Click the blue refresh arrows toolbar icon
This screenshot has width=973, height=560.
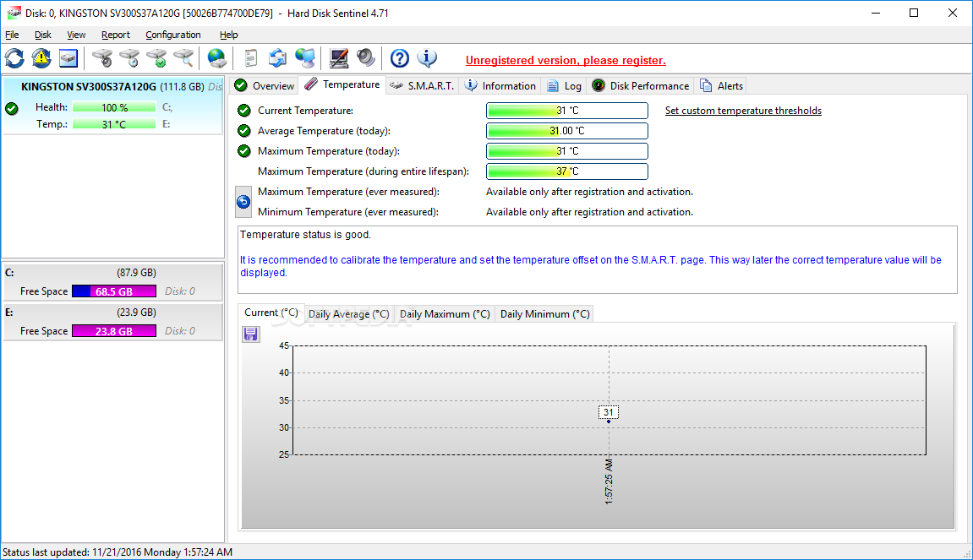click(14, 59)
